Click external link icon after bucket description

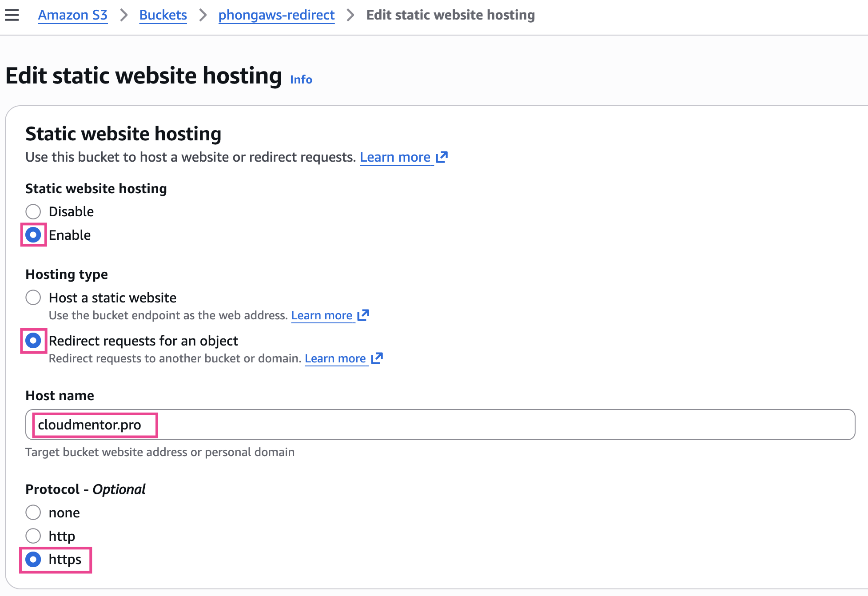pos(442,157)
